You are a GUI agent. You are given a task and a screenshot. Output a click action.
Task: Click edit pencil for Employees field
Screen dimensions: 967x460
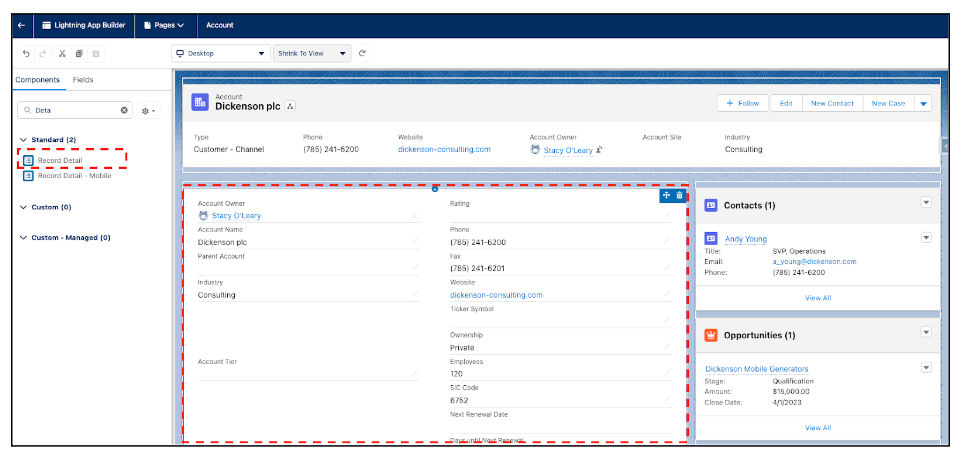[667, 372]
